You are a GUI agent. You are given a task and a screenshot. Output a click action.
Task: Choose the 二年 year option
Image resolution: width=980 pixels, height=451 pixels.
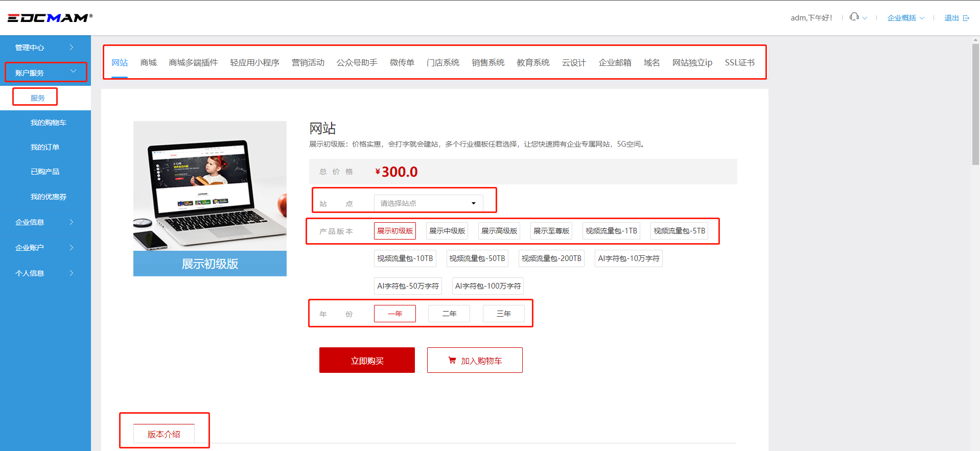coord(449,314)
